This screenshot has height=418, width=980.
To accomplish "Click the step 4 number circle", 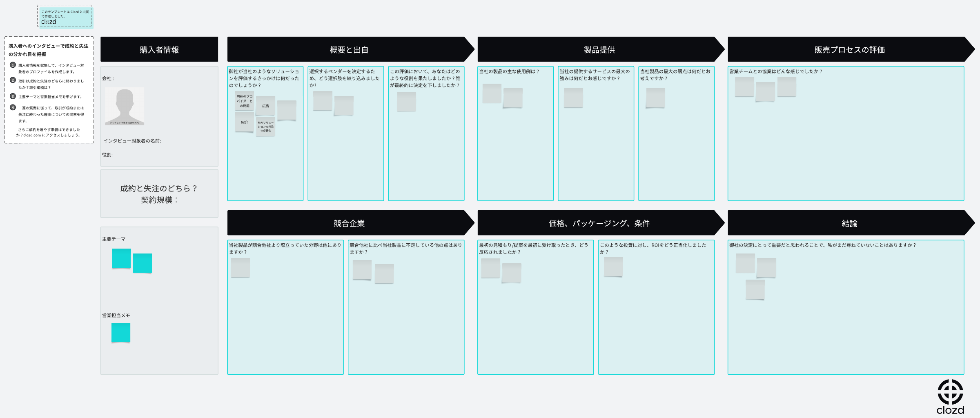I will [x=13, y=108].
